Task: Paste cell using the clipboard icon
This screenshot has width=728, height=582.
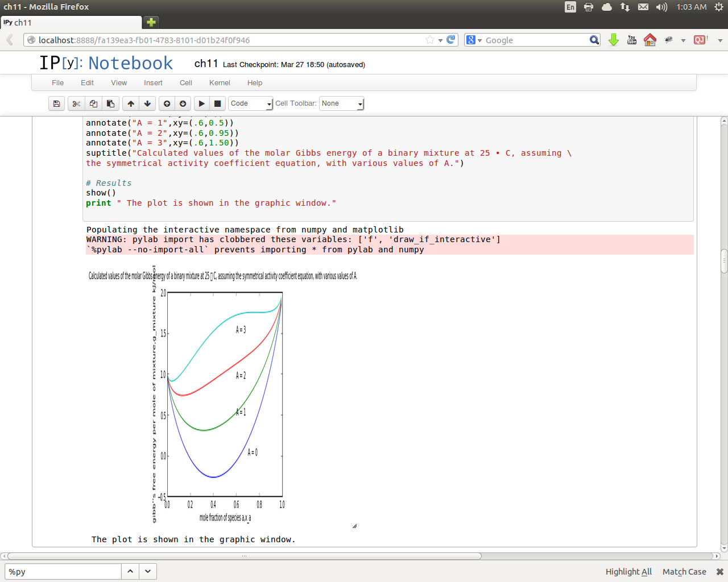Action: [x=110, y=103]
